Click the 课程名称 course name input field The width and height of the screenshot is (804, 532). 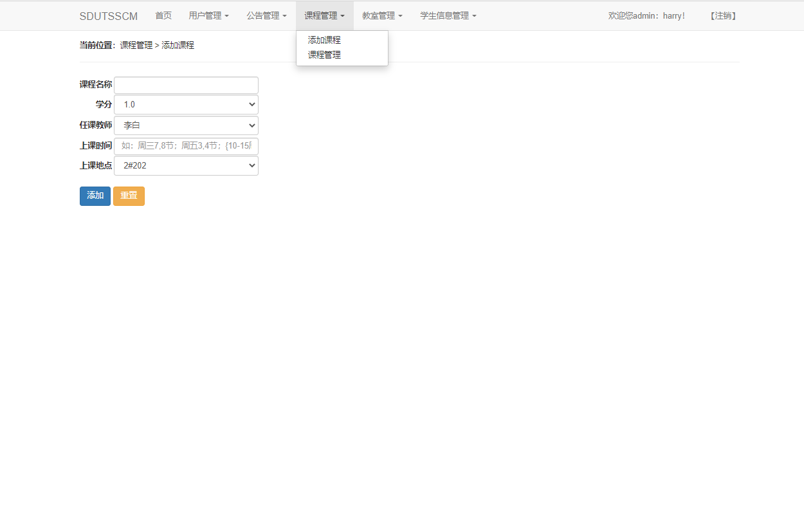tap(186, 84)
